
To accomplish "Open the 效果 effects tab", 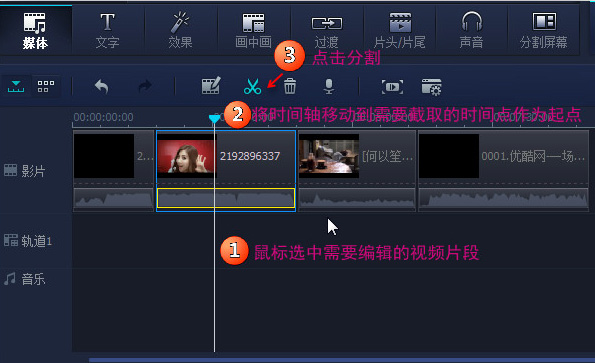I will pyautogui.click(x=180, y=30).
